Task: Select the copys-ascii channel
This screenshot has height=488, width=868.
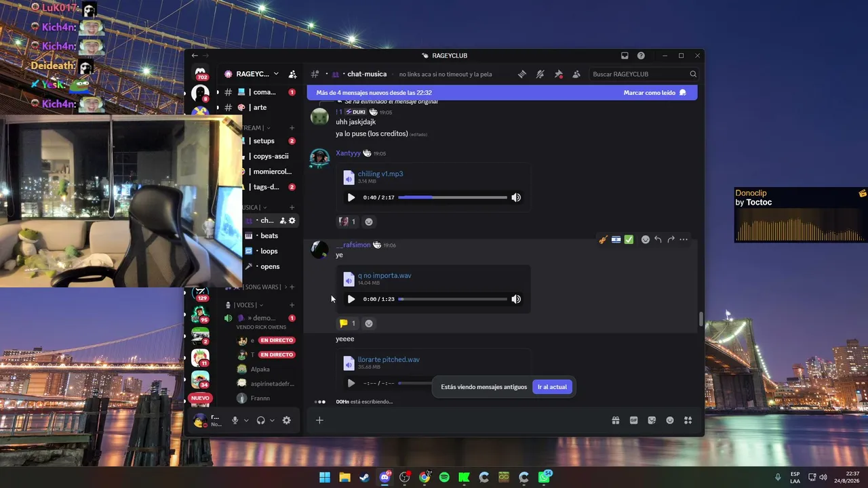Action: click(270, 156)
